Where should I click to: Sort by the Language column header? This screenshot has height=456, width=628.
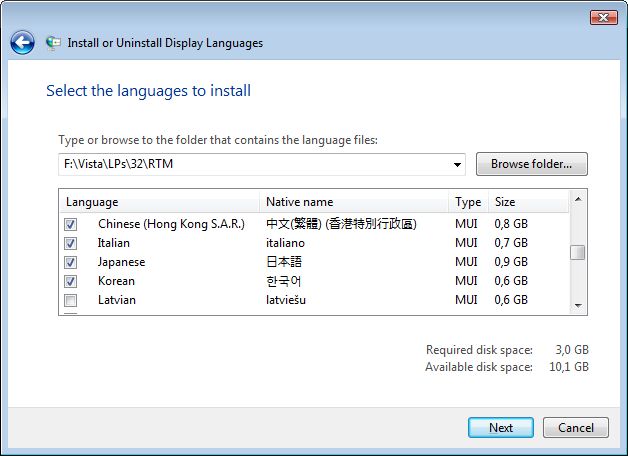[x=159, y=202]
